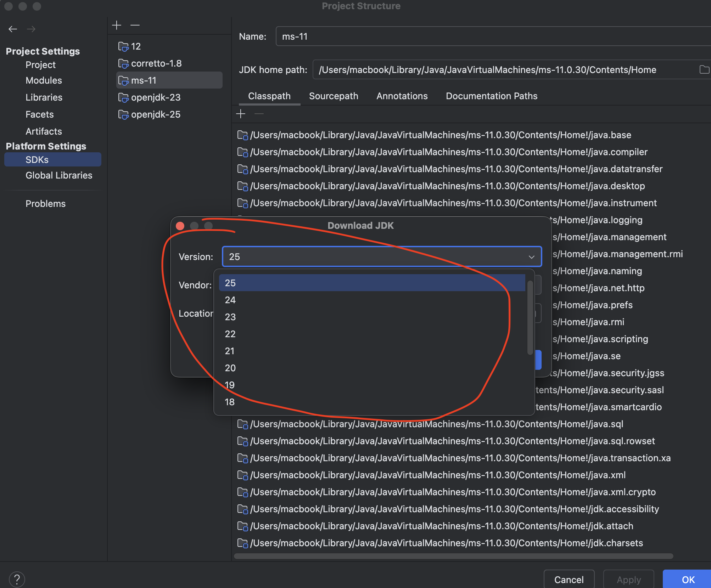Switch to the Annotations tab
711x588 pixels.
[x=402, y=96]
